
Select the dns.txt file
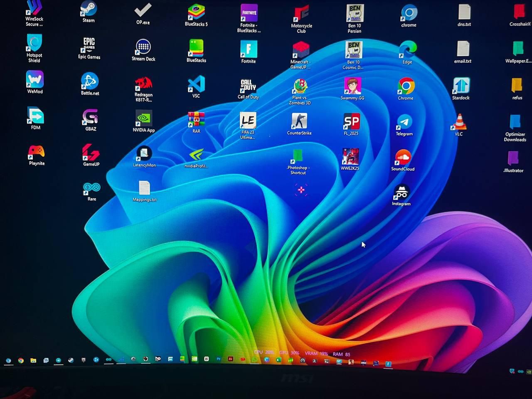pos(464,16)
